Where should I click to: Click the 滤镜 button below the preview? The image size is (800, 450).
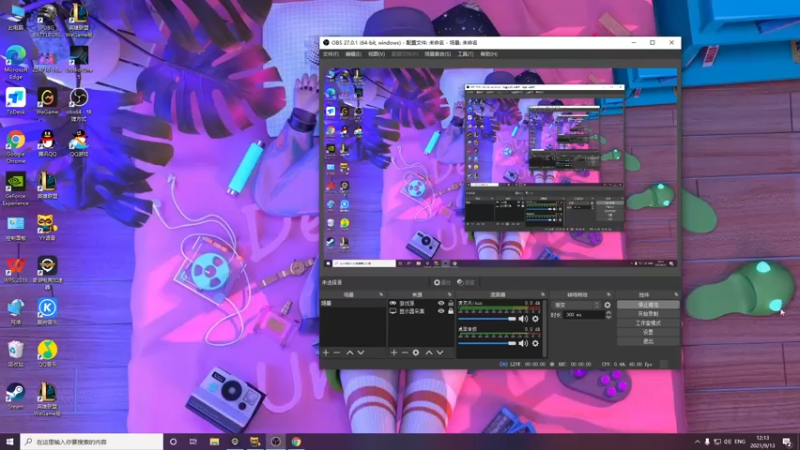pyautogui.click(x=466, y=282)
